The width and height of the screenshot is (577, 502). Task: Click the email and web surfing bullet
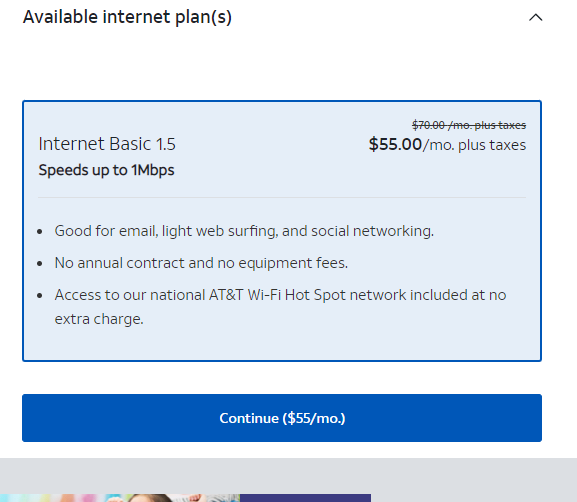point(244,231)
